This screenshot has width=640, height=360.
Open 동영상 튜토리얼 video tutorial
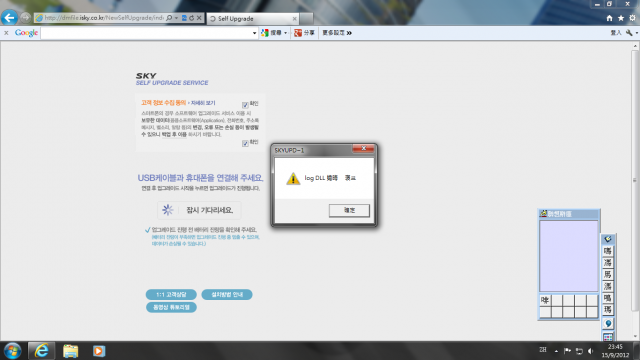(171, 307)
